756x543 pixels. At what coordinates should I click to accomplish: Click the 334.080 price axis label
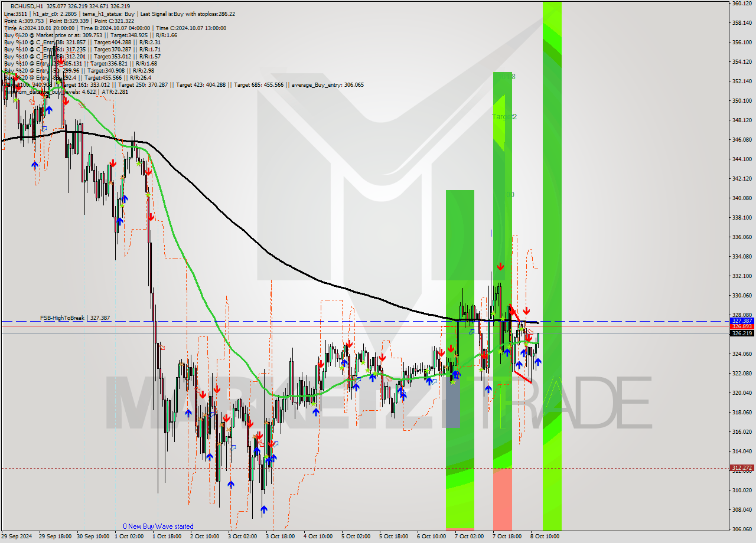[x=742, y=257]
